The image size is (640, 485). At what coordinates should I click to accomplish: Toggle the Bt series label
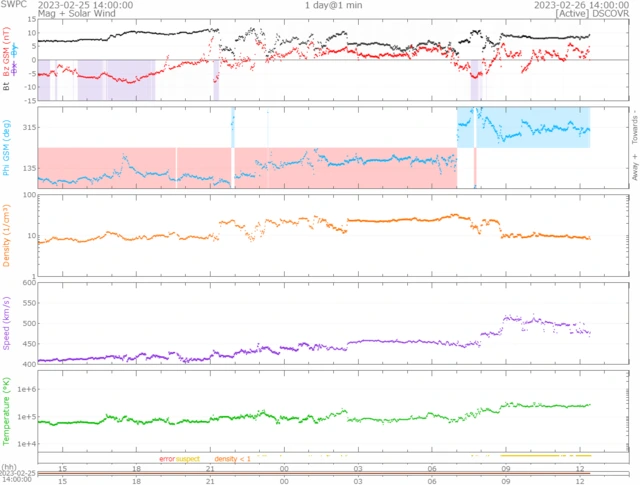[x=6, y=87]
